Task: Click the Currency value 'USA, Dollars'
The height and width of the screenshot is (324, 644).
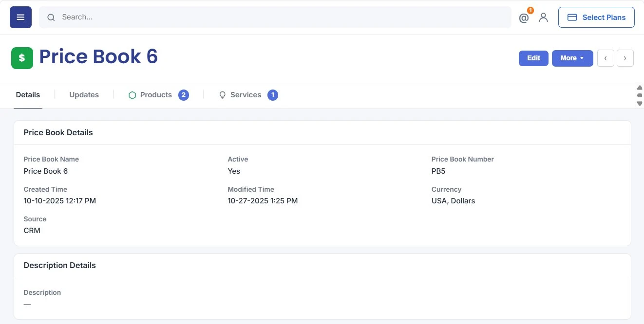Action: tap(453, 201)
